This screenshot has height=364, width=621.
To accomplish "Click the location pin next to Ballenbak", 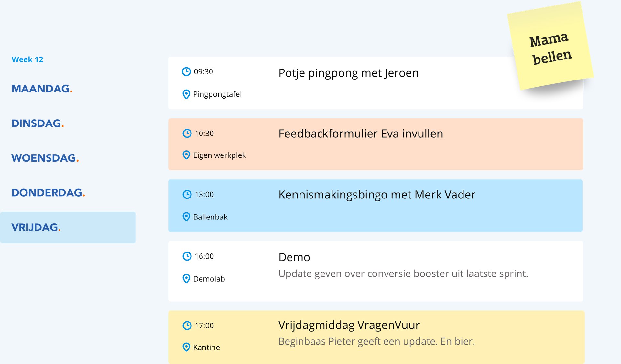I will (x=186, y=217).
